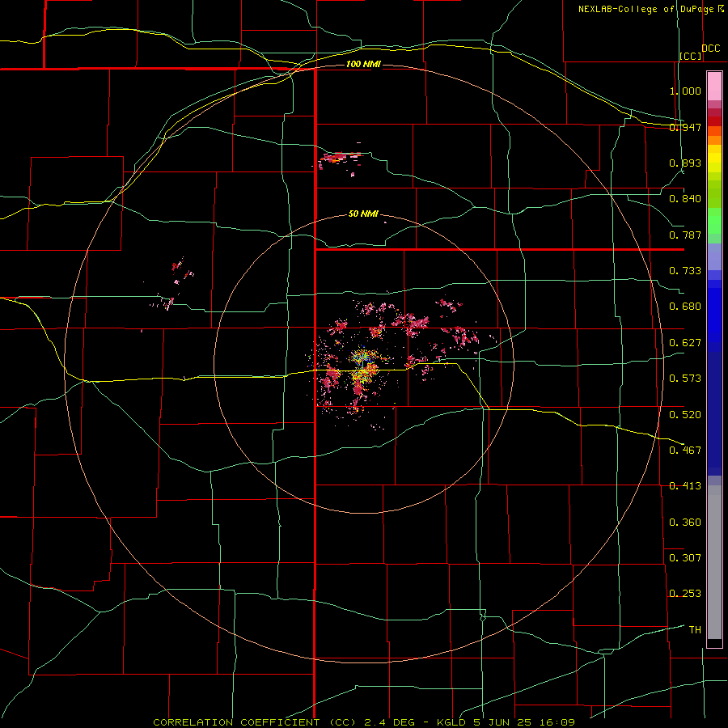Click the echo cluster north near the state line

click(x=341, y=160)
